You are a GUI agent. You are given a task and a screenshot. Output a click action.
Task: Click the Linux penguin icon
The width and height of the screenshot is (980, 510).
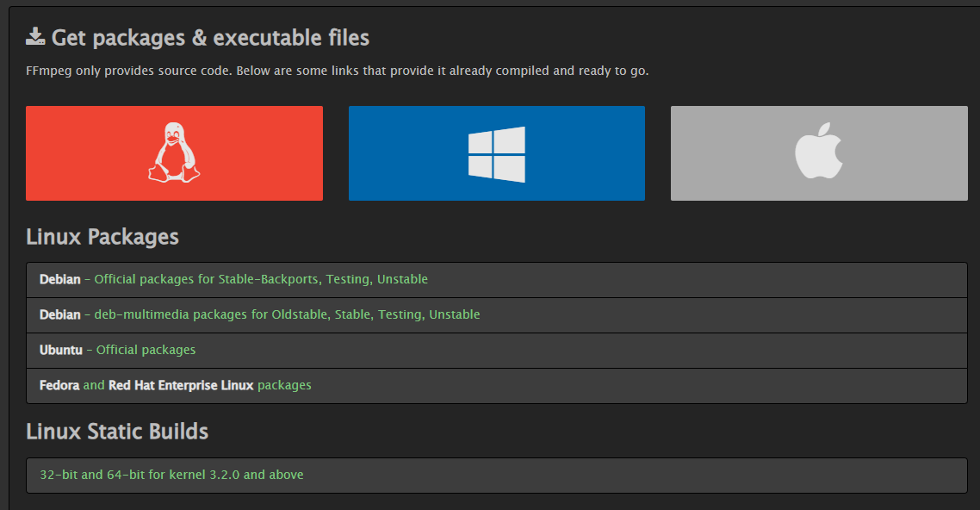pos(174,152)
